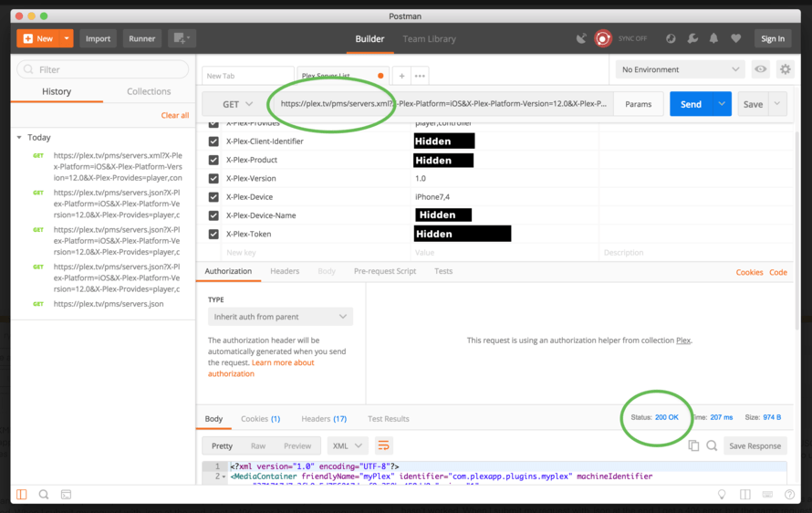Uncheck X-Plex-Client-Identifier parameter
The image size is (812, 513).
click(x=213, y=141)
